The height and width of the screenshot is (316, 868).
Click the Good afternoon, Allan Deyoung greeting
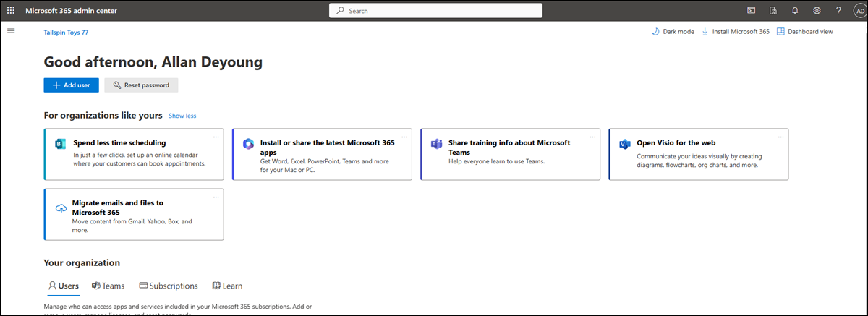pos(153,63)
